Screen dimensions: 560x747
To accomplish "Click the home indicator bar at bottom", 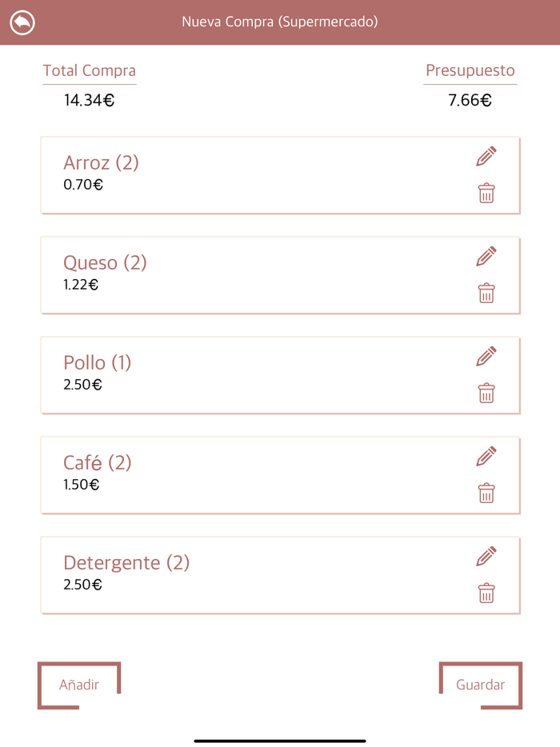I will tap(280, 739).
